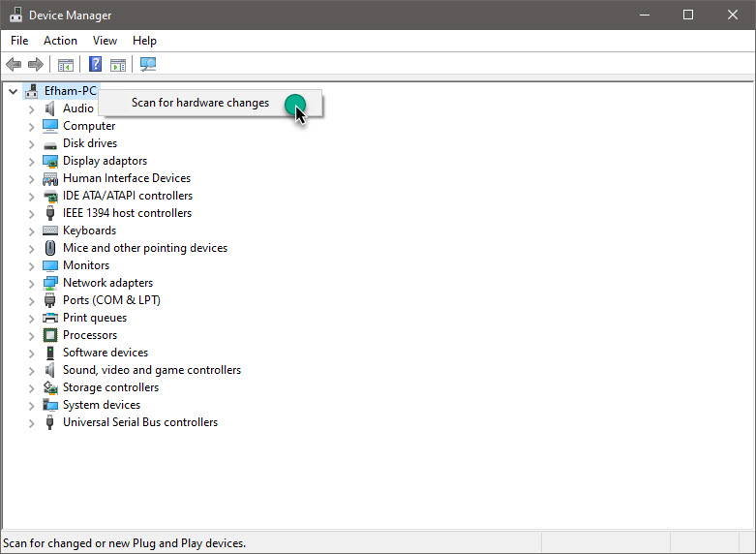Image resolution: width=756 pixels, height=554 pixels.
Task: Click the Device Manager title bar icon
Action: [x=15, y=15]
